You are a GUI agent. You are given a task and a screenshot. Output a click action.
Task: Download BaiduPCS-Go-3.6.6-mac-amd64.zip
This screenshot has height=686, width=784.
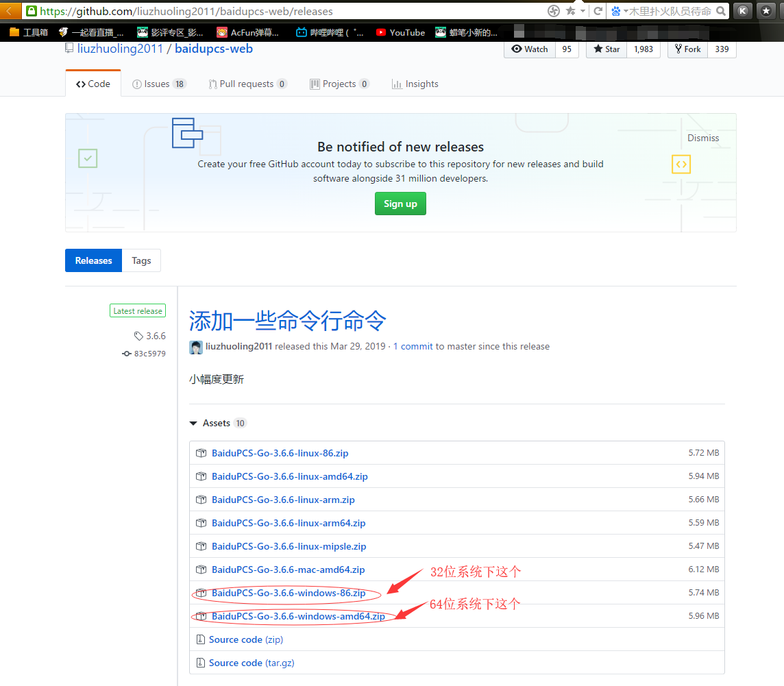288,569
